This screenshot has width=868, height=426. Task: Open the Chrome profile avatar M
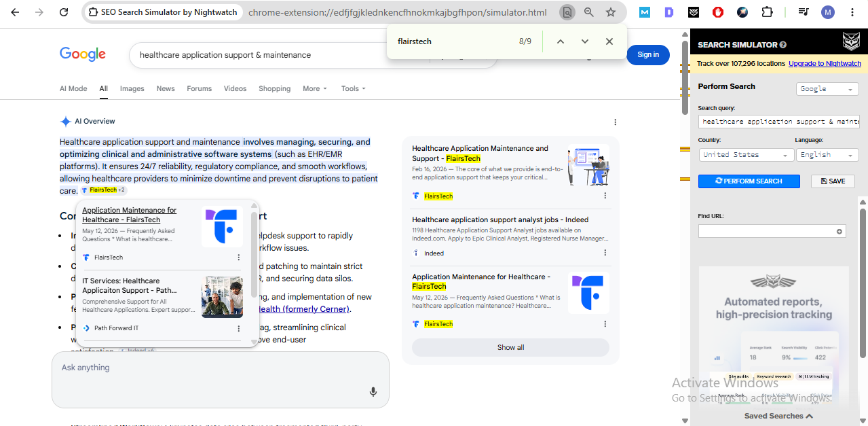point(828,12)
